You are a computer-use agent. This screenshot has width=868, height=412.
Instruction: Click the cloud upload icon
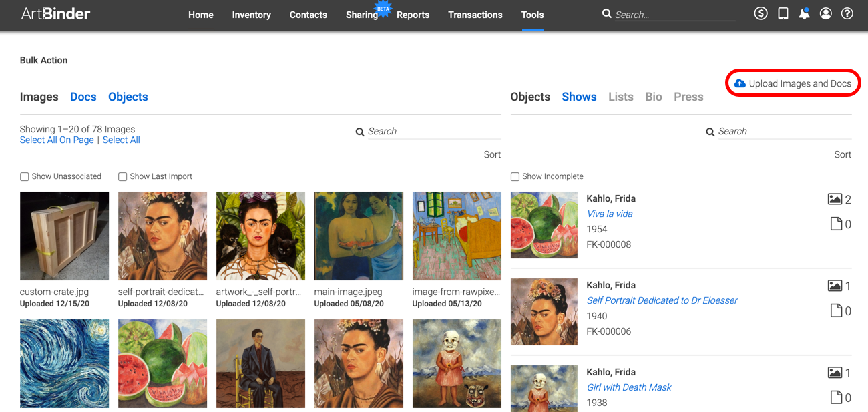[740, 83]
